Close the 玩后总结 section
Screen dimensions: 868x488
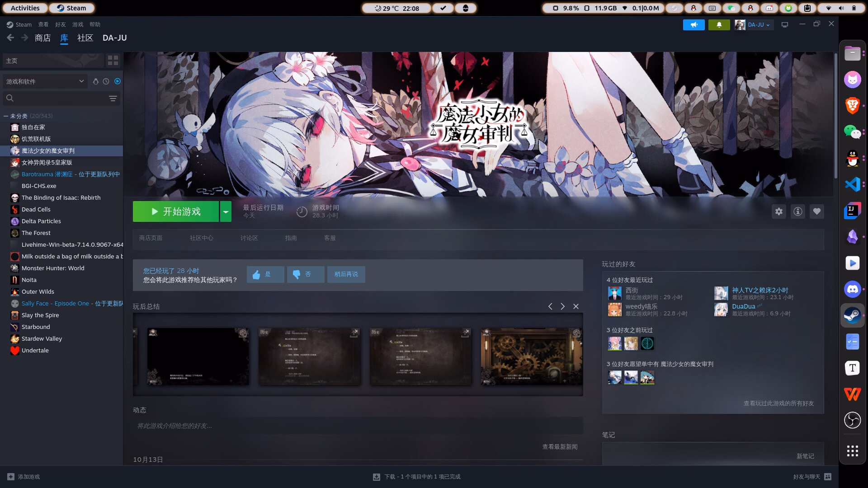pyautogui.click(x=576, y=306)
